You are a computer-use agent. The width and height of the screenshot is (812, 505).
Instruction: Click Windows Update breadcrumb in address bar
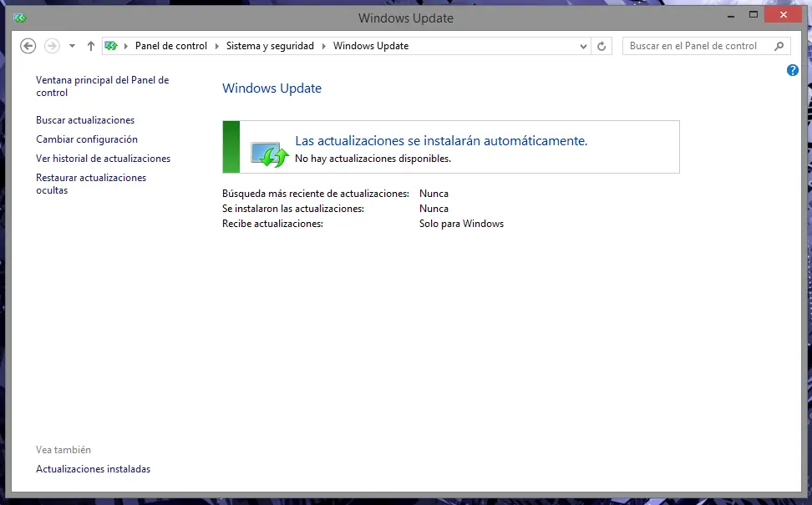371,46
